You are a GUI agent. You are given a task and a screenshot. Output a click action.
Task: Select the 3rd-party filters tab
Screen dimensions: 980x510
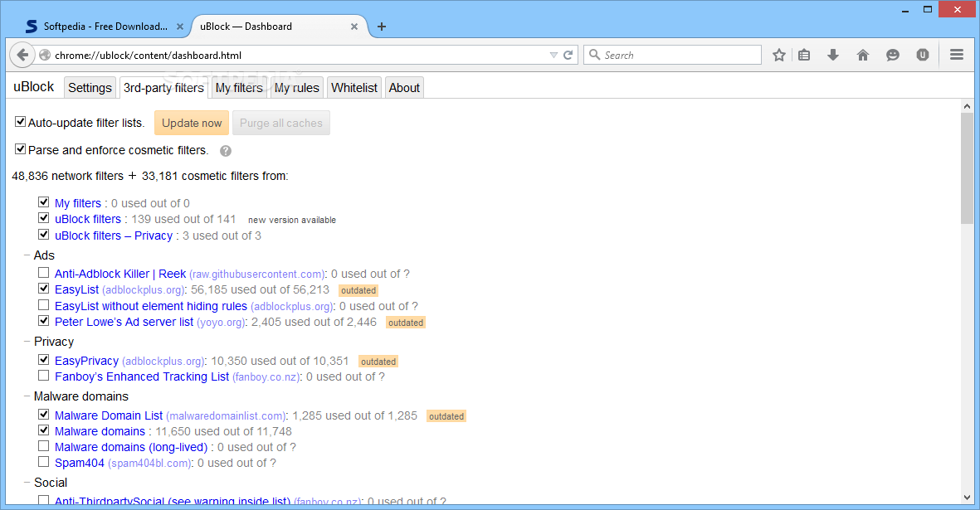tap(163, 88)
